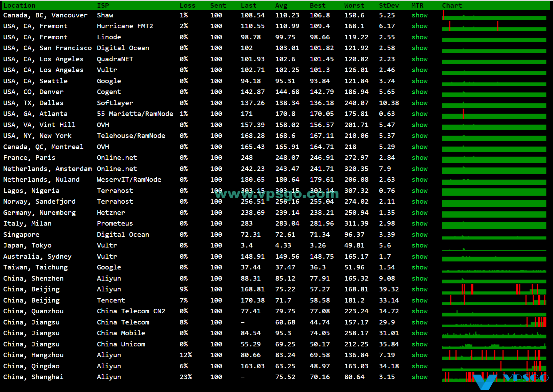
Task: Click show link for Beijing Aliyun
Action: tap(420, 289)
